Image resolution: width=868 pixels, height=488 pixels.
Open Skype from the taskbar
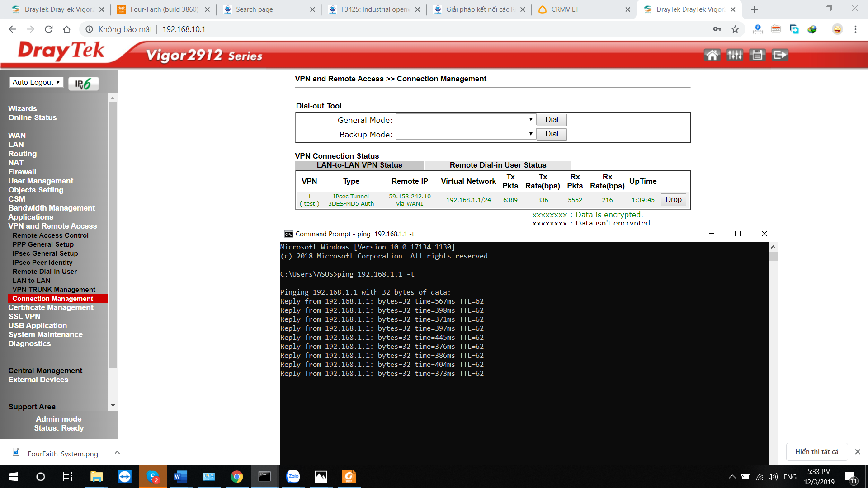153,477
